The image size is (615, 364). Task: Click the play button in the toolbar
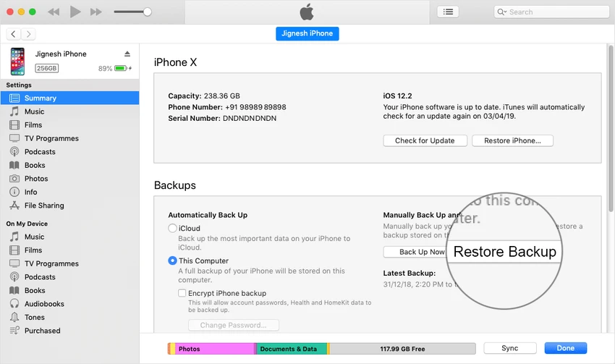click(75, 12)
